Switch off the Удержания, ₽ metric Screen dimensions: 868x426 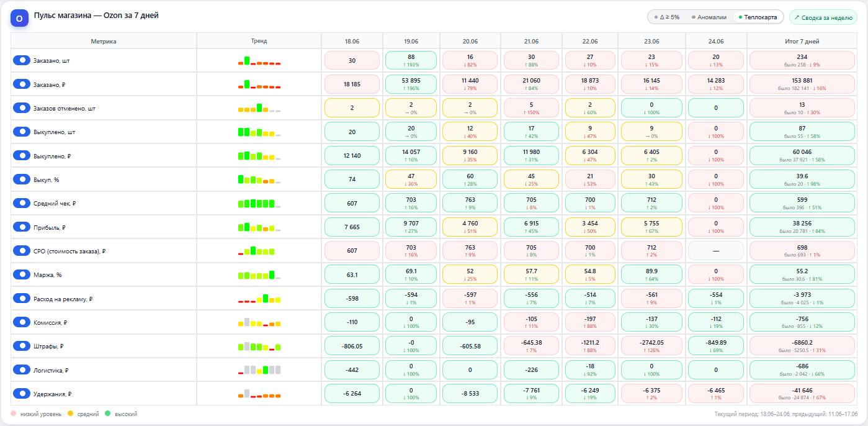[x=22, y=394]
